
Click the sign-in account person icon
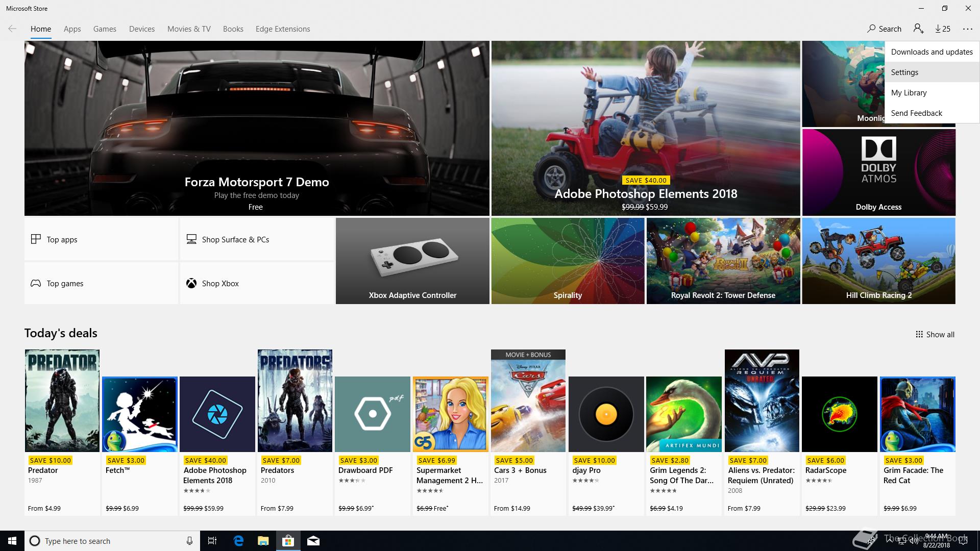pos(918,29)
